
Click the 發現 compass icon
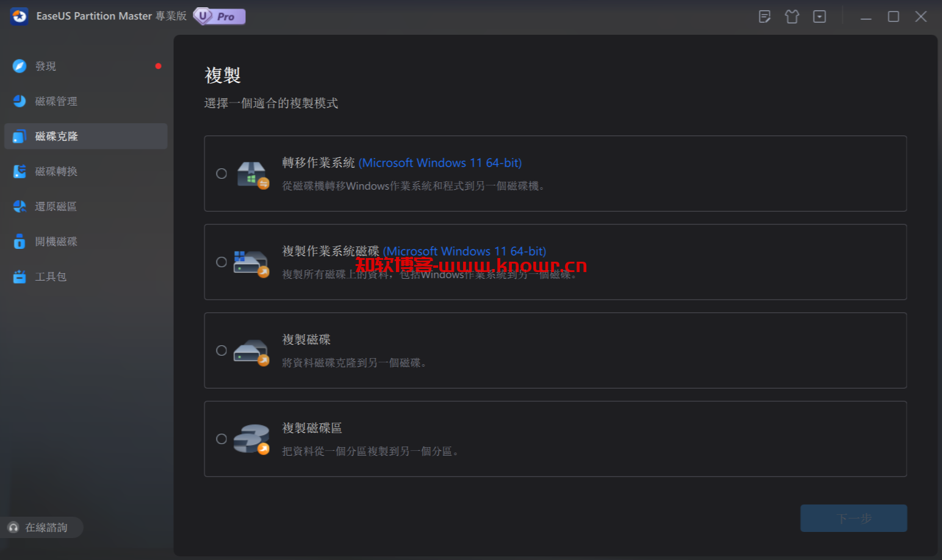(20, 66)
